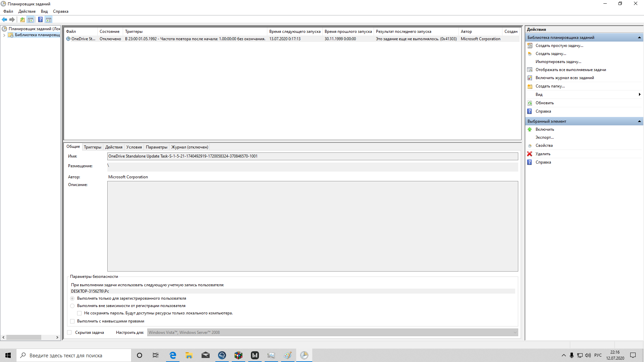Toggle 'Выполнить с наивысшими правами' checkbox
The width and height of the screenshot is (644, 362).
(x=72, y=321)
